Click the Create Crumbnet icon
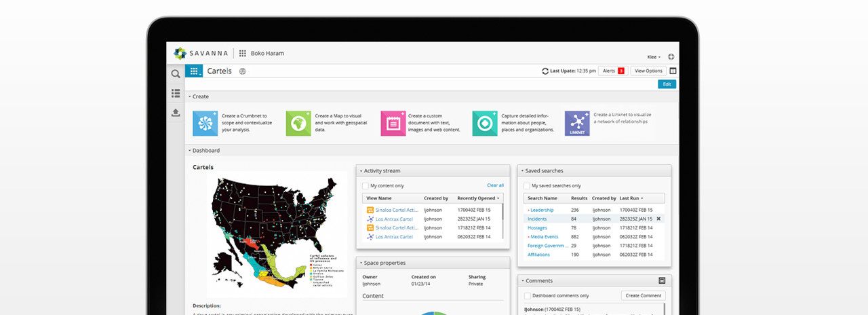The image size is (868, 315). (205, 124)
